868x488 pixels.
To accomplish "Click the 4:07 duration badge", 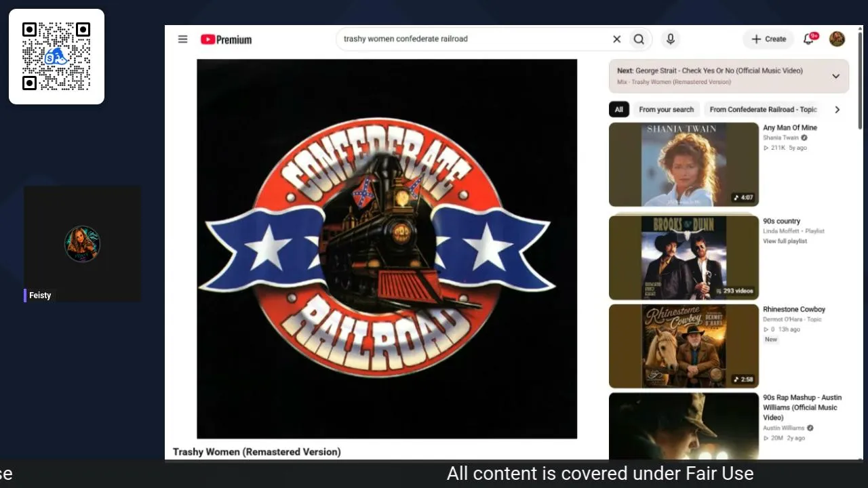I will coord(743,198).
